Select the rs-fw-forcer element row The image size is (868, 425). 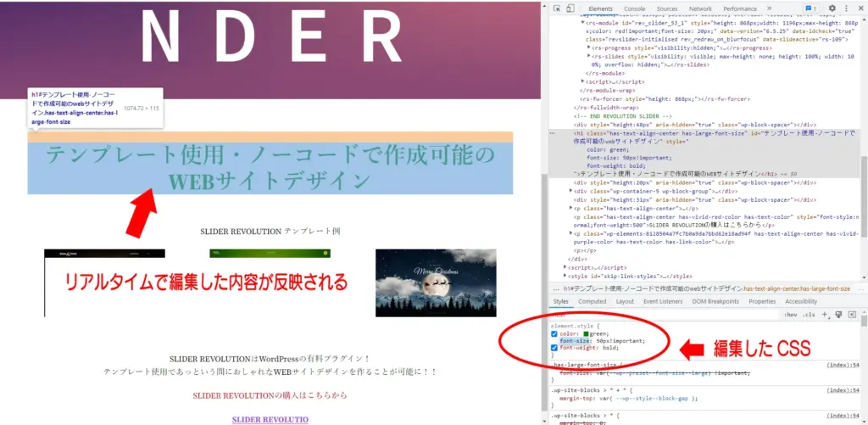tap(665, 98)
